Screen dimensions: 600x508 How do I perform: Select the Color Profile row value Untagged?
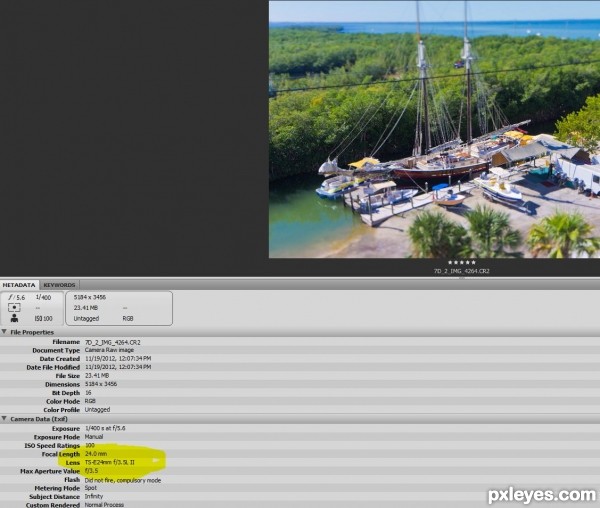coord(97,409)
